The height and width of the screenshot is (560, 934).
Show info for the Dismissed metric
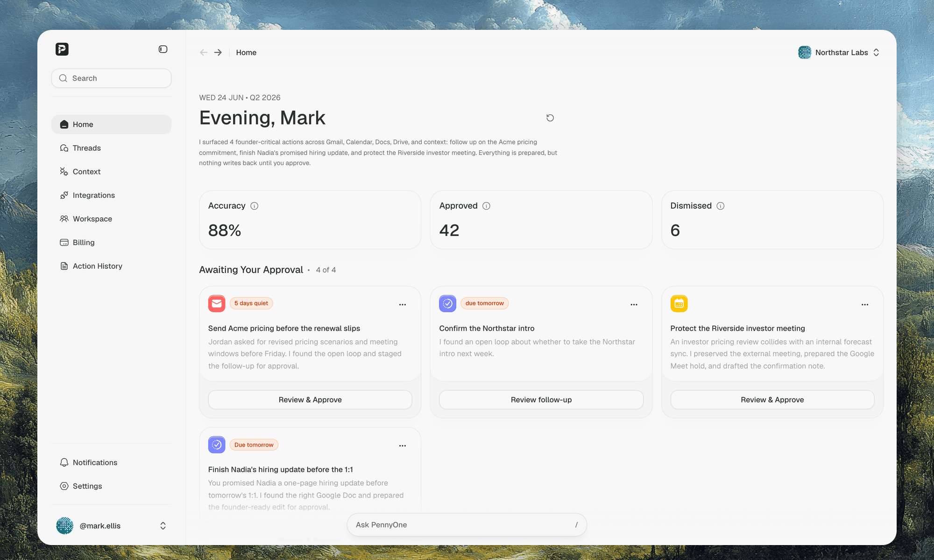coord(721,206)
